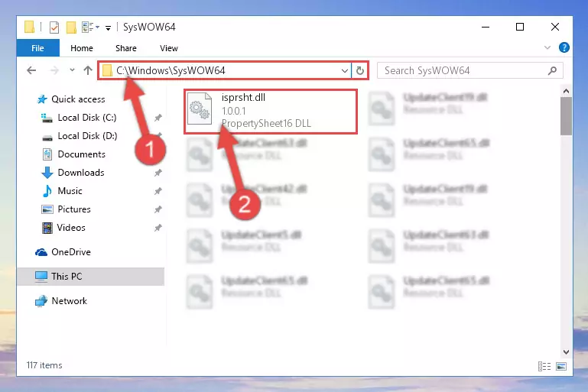Refresh the SysWOW64 folder
Image resolution: width=588 pixels, height=392 pixels.
pos(359,70)
